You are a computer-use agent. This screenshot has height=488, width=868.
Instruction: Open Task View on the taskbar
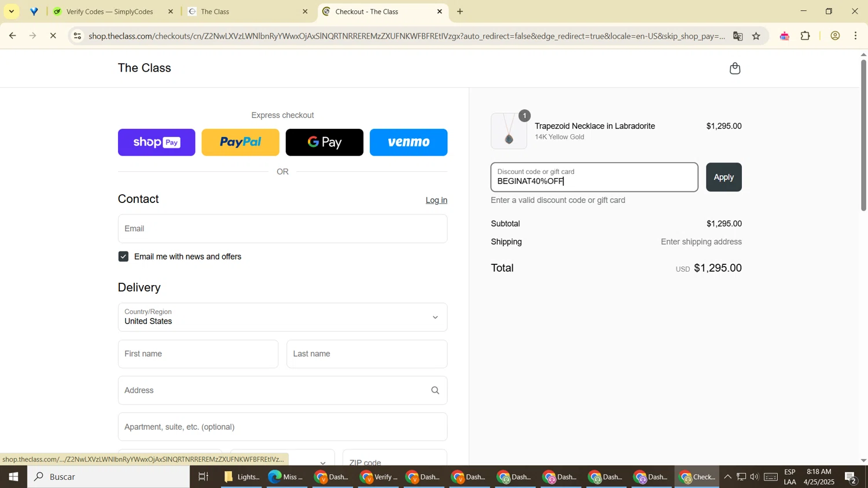203,477
